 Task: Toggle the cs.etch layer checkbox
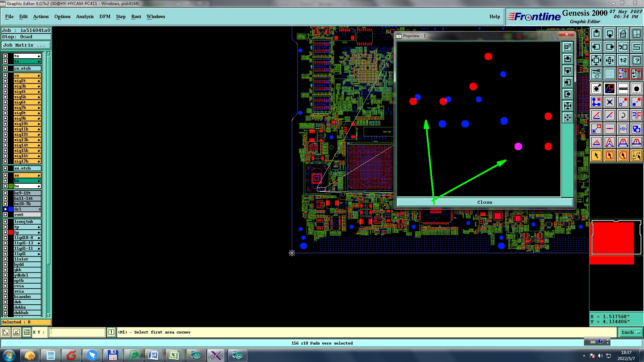(x=5, y=68)
